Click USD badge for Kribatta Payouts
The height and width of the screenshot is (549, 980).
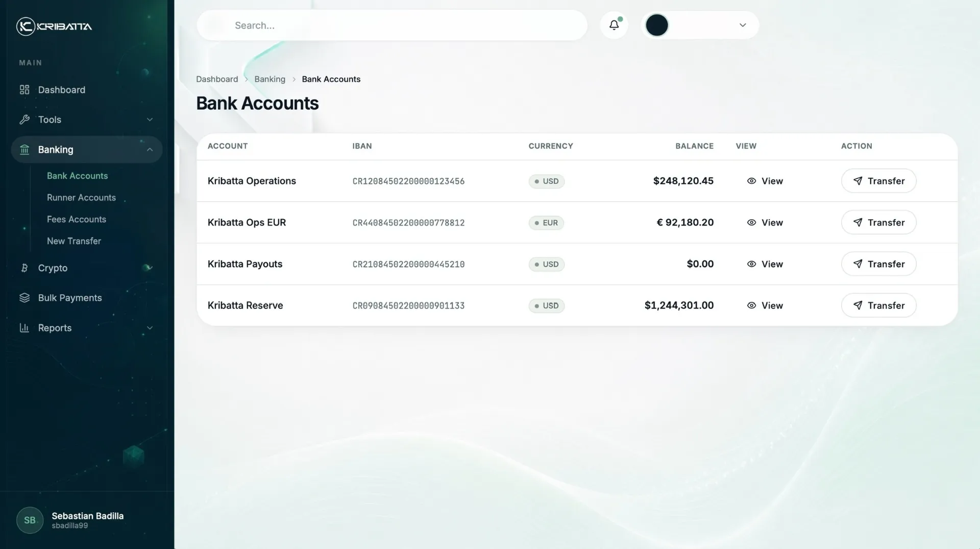547,265
